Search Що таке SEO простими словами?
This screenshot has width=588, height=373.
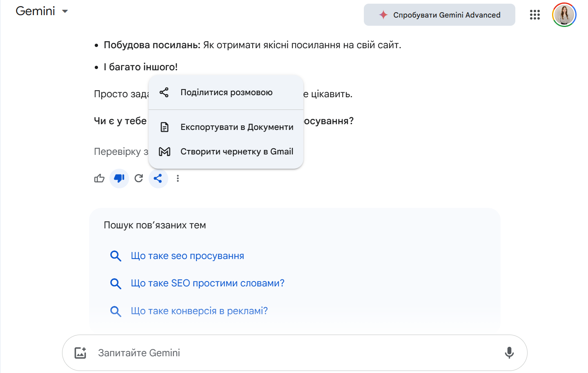tap(207, 283)
